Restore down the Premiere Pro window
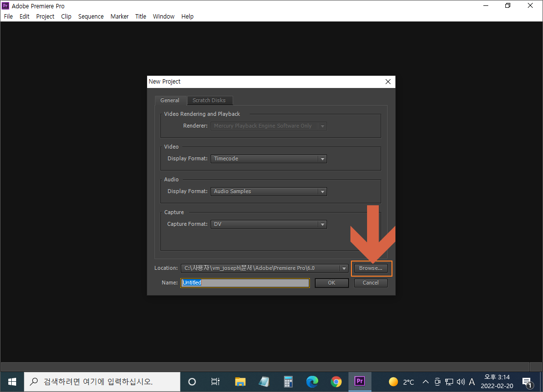543x392 pixels. point(508,6)
